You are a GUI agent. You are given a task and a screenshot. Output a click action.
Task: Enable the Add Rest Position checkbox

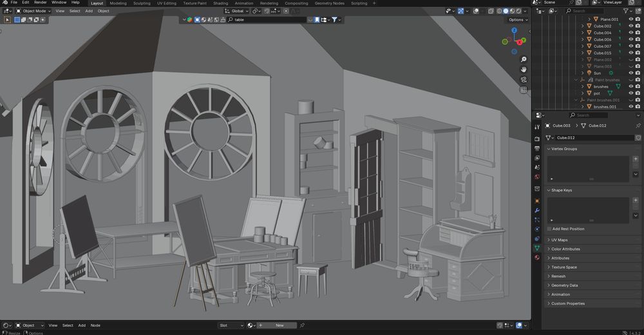(549, 229)
